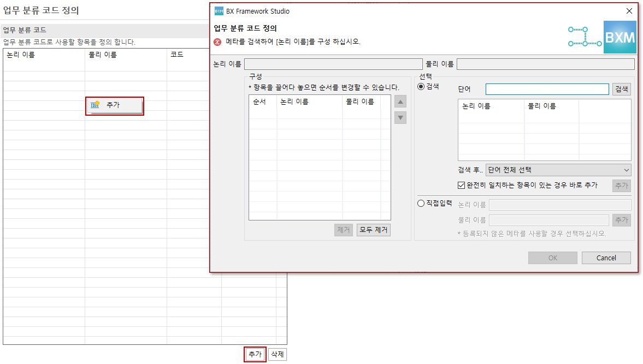This screenshot has height=364, width=643.
Task: Close the BX Framework Studio dialog
Action: point(629,11)
